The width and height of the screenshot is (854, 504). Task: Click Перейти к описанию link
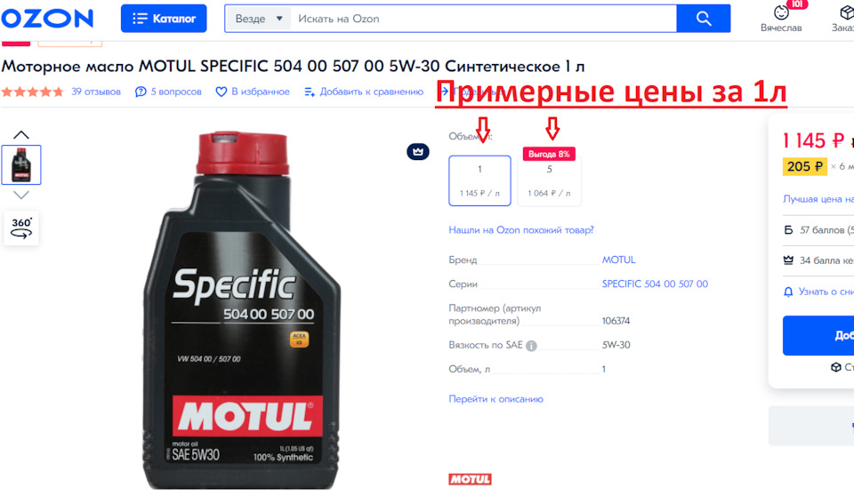pos(495,399)
